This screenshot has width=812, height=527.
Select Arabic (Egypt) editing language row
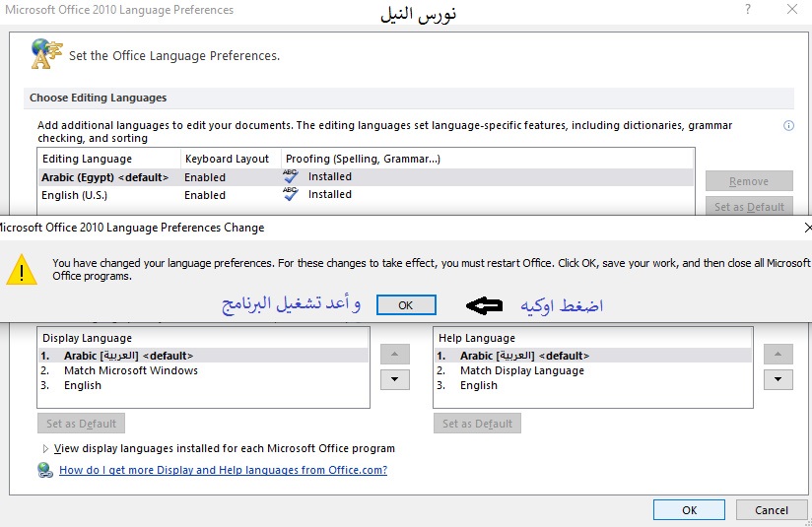point(104,177)
